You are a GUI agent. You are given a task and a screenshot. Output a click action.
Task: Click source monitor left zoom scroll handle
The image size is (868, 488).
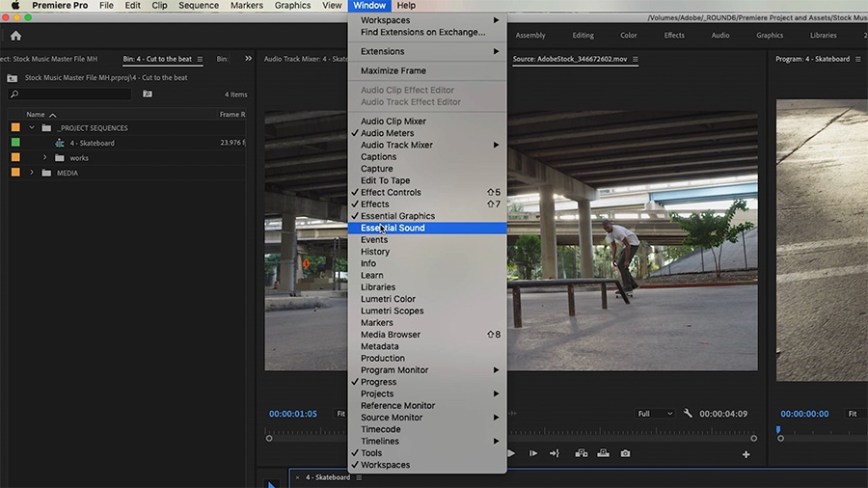click(269, 438)
